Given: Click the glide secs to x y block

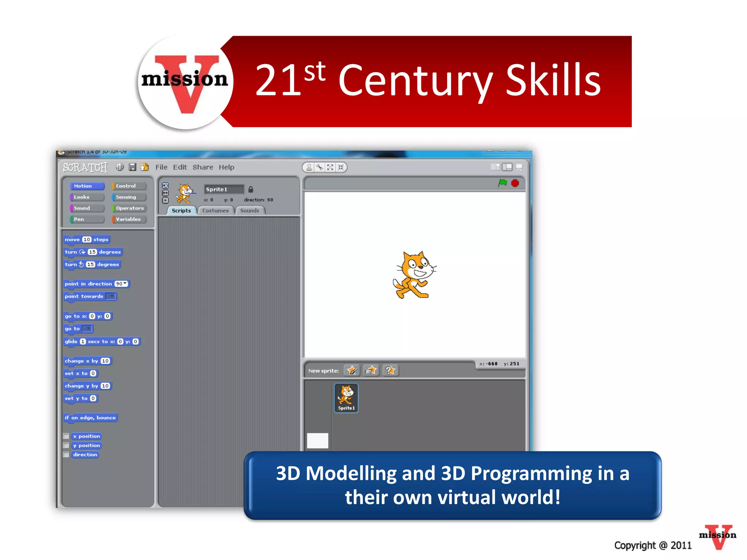Looking at the screenshot, I should (x=102, y=342).
